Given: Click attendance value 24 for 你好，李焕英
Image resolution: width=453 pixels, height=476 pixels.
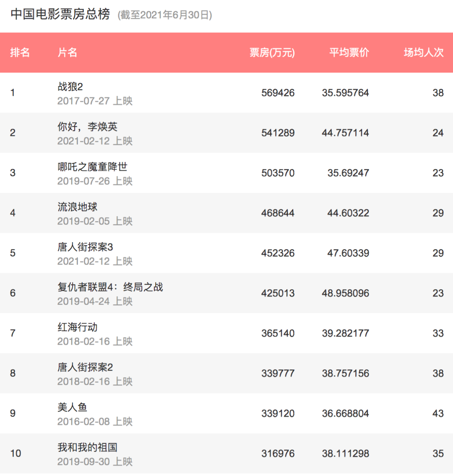Looking at the screenshot, I should (x=438, y=133).
